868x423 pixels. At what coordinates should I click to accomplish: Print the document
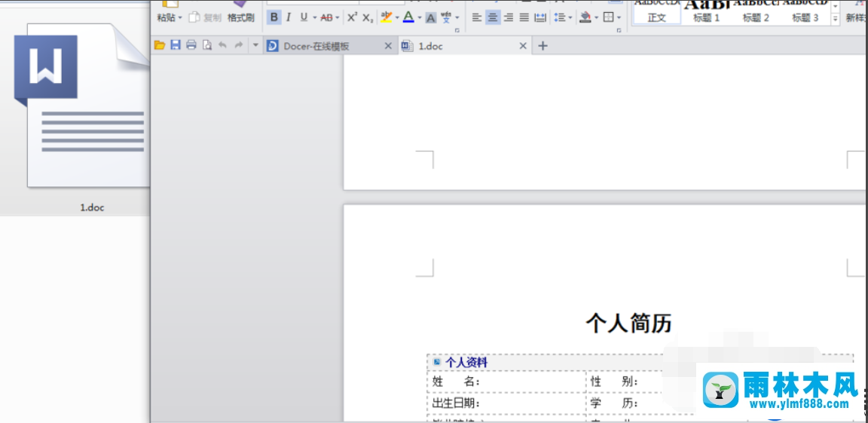pyautogui.click(x=191, y=45)
